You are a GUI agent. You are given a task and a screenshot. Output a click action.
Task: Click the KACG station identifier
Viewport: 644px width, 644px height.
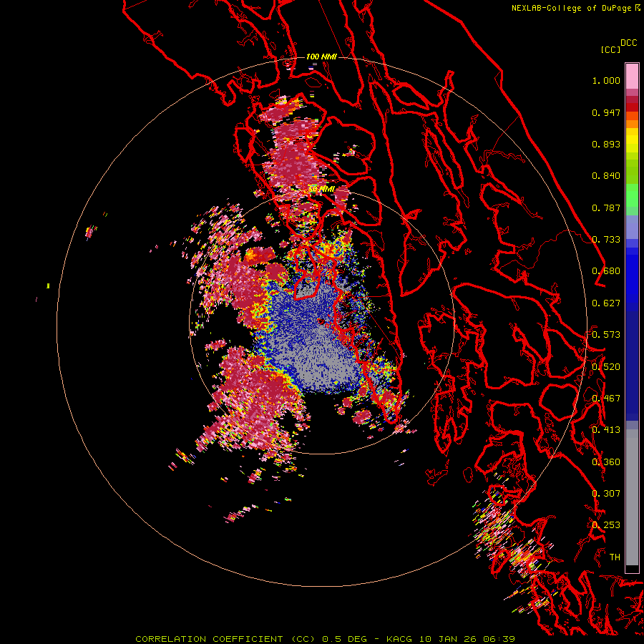[401, 639]
